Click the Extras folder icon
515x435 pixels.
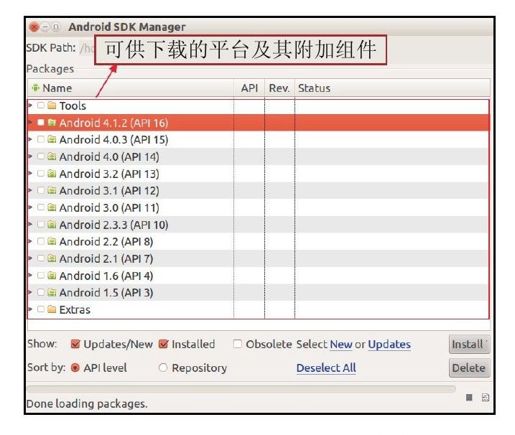pos(51,309)
